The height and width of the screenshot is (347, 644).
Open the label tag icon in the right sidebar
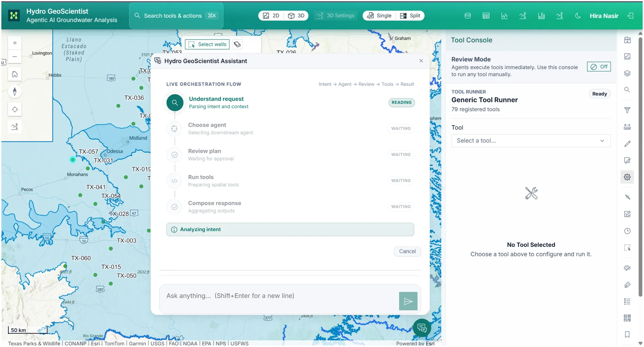click(627, 285)
